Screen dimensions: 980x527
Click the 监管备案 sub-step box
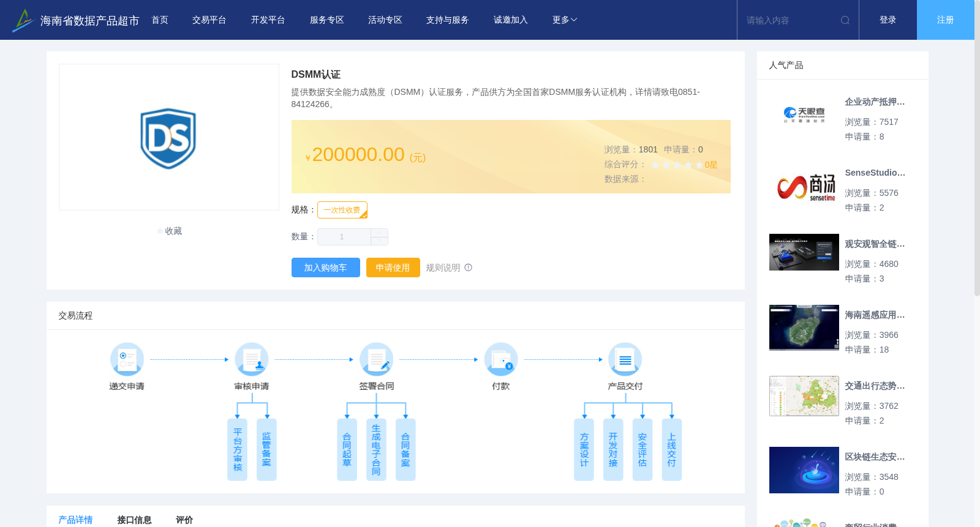266,450
